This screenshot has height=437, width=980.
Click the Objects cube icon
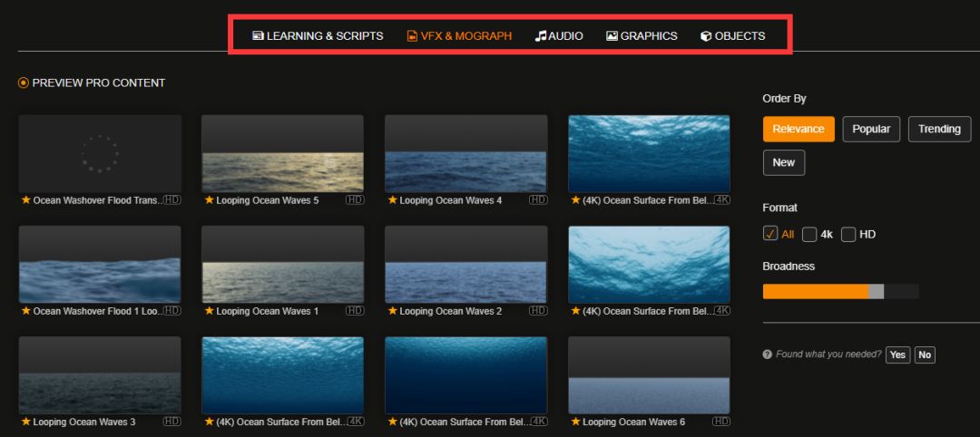click(x=706, y=36)
